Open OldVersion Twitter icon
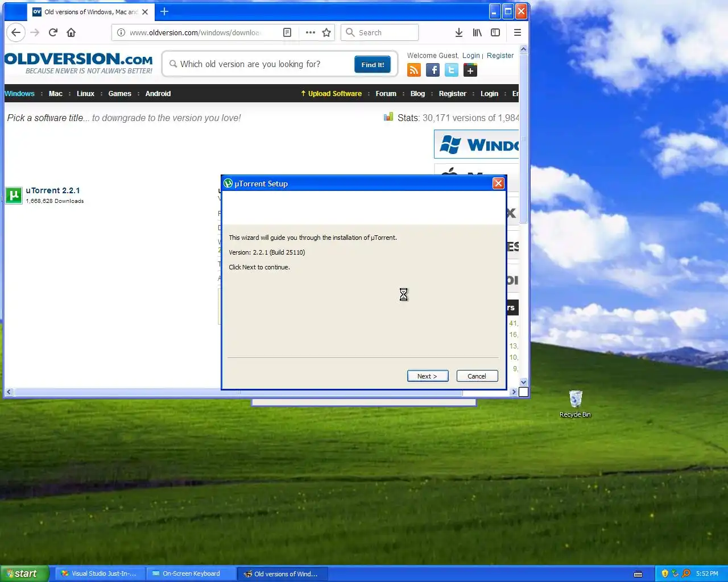The width and height of the screenshot is (728, 582). (452, 70)
